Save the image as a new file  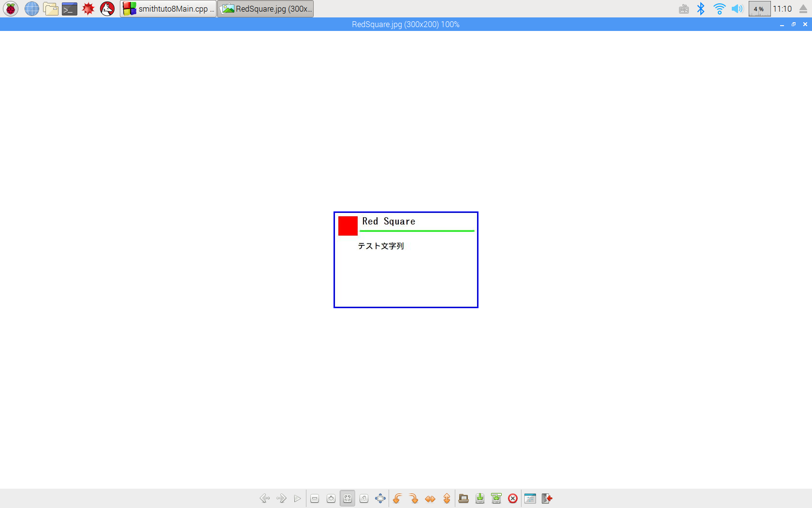pyautogui.click(x=496, y=498)
